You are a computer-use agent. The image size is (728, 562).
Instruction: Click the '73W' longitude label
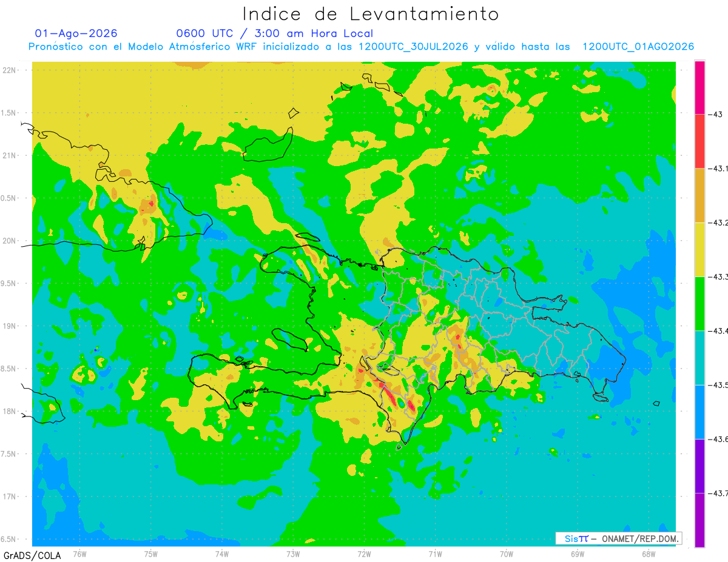[x=293, y=554]
